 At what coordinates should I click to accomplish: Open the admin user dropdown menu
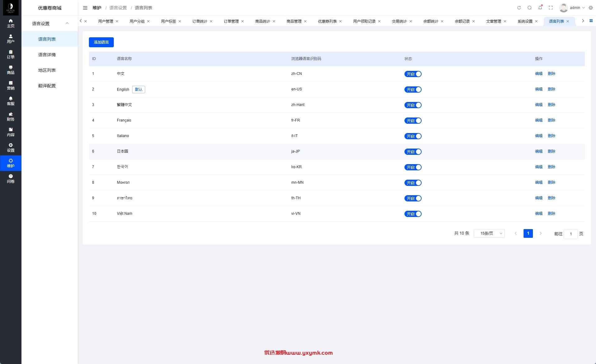[572, 8]
